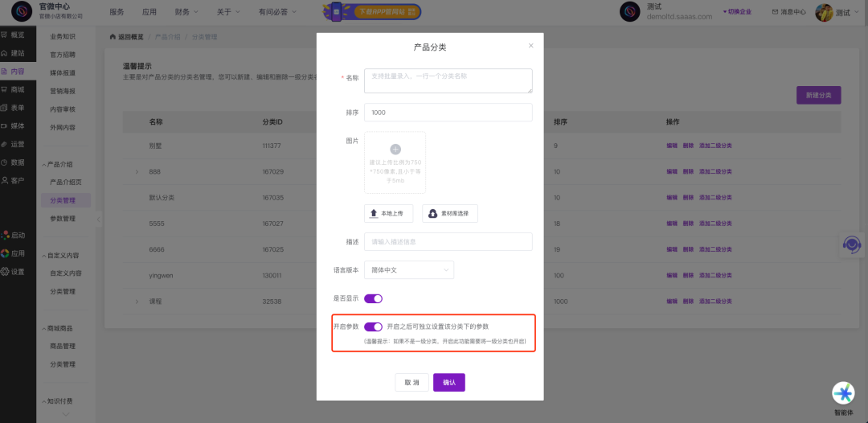Screen dimensions: 868x423
Task: Click the 名称 textarea field
Action: tap(448, 81)
